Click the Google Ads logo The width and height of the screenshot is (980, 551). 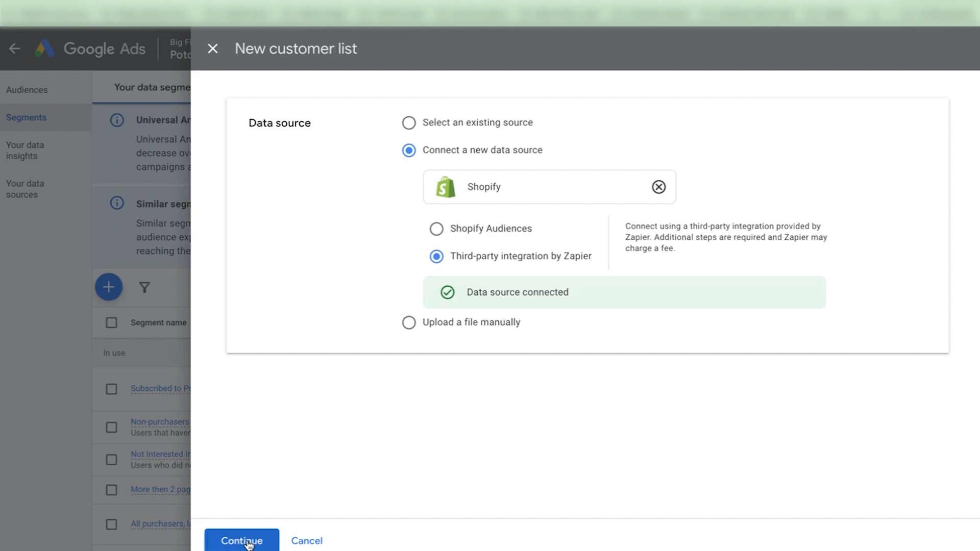point(45,48)
